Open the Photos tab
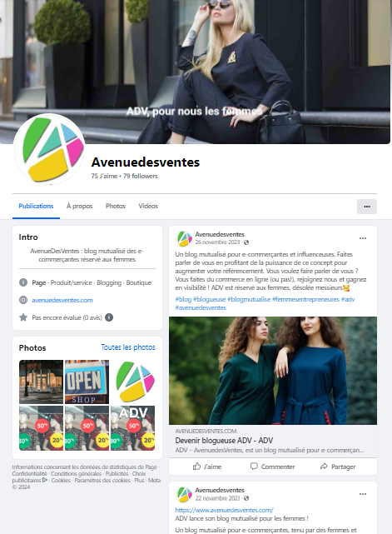The width and height of the screenshot is (392, 534). click(x=116, y=206)
